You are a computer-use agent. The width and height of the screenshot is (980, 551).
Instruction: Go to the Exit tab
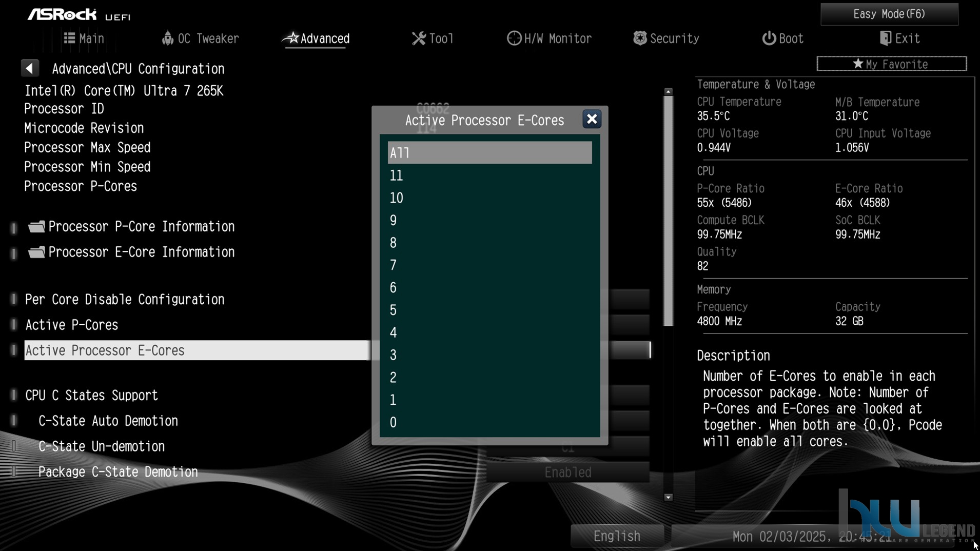pos(899,38)
